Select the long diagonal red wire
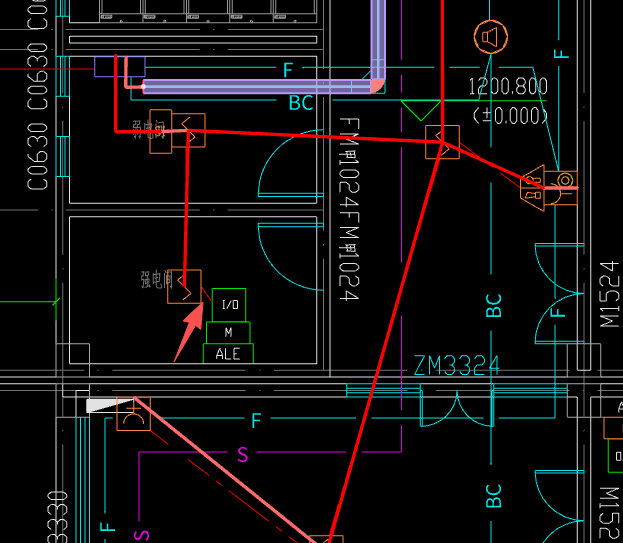Viewport: 623px width, 543px height. click(x=385, y=342)
